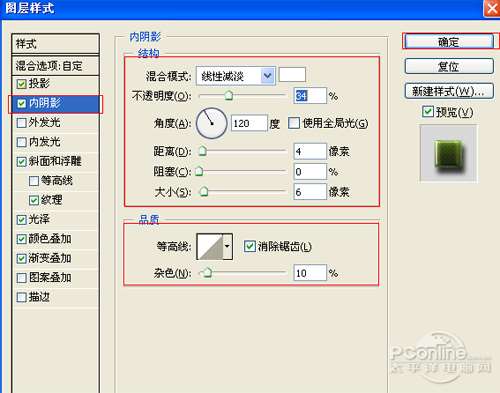Open the contour picker dropdown arrow
This screenshot has width=500, height=393.
(x=227, y=247)
